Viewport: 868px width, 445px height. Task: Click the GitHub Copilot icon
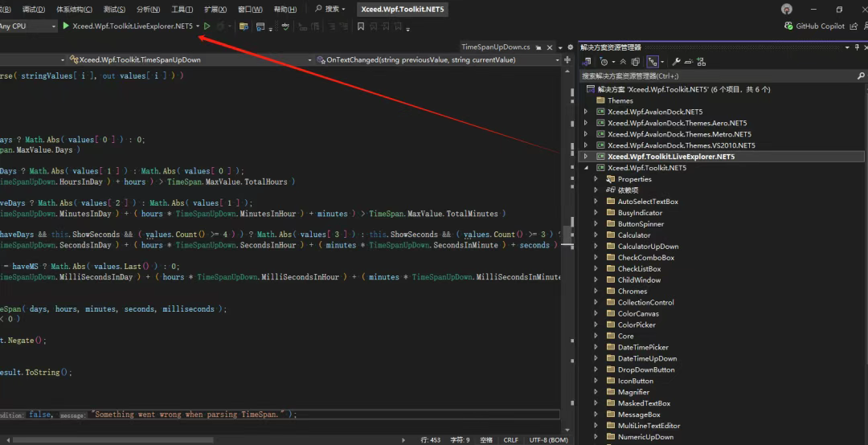click(x=788, y=27)
